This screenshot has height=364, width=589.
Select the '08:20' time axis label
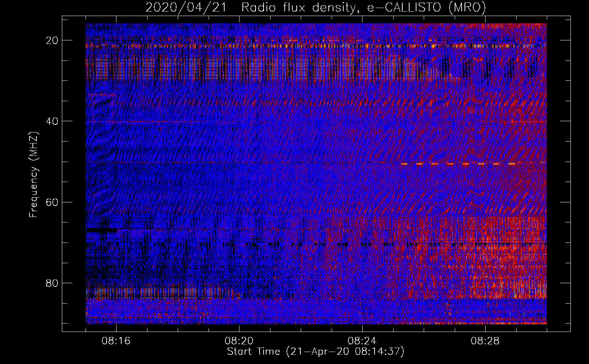[239, 341]
